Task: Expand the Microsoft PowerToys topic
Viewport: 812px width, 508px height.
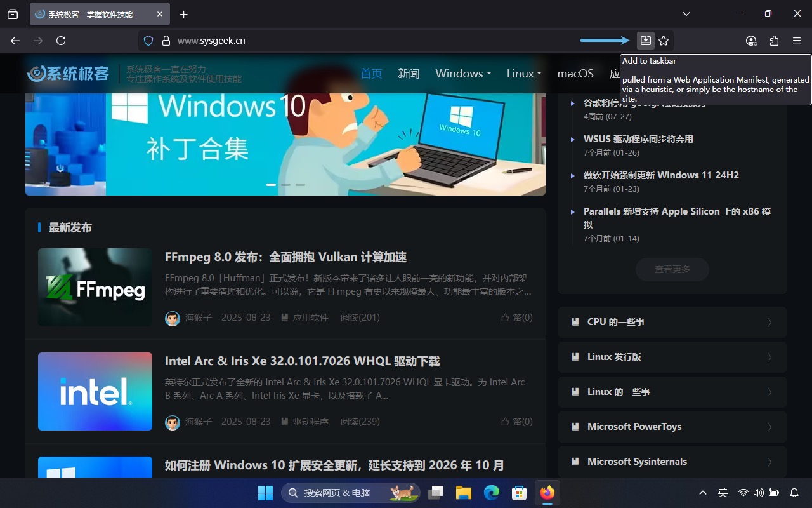Action: [x=672, y=427]
